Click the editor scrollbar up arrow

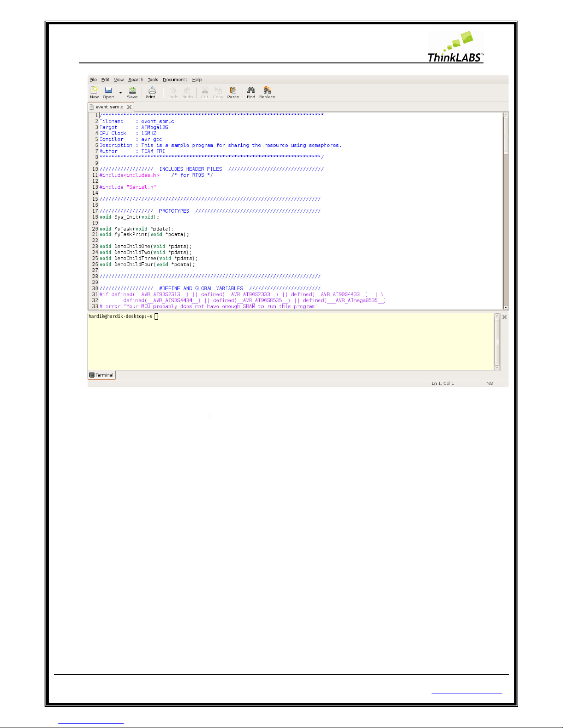point(506,114)
